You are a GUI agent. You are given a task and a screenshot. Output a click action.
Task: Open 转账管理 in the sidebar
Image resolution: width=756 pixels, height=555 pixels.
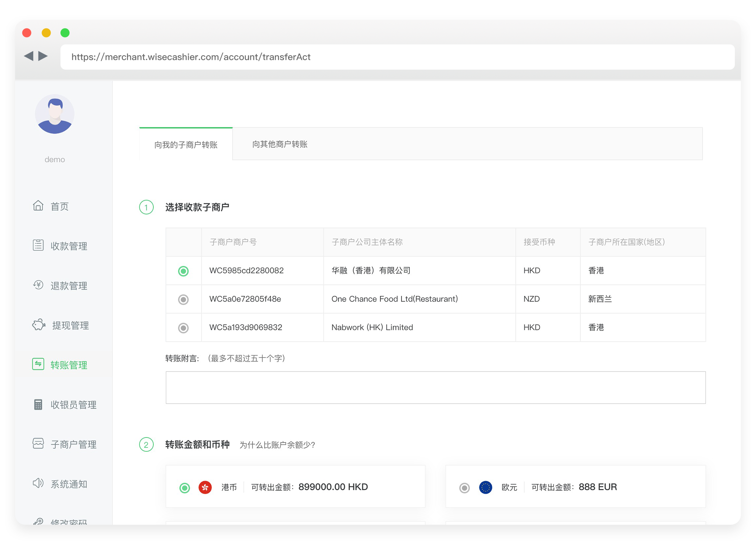click(69, 365)
